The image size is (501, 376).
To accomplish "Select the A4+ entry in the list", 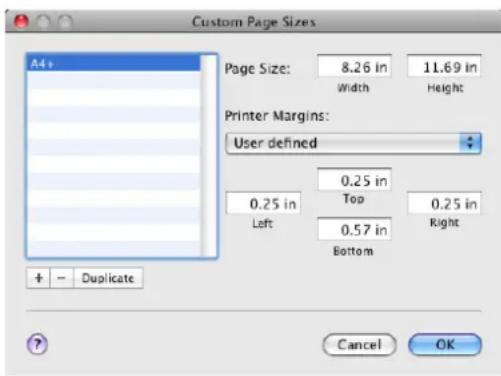I will [x=113, y=63].
